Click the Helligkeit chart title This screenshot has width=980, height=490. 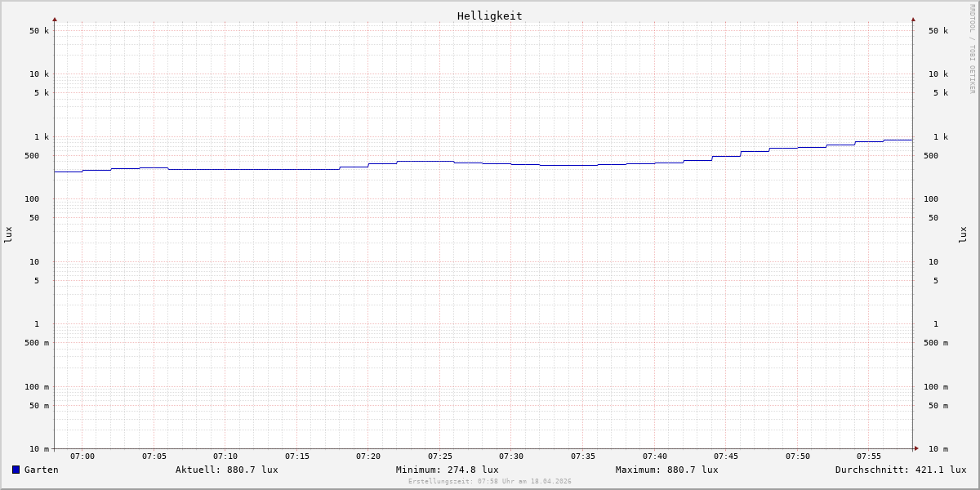tap(489, 16)
